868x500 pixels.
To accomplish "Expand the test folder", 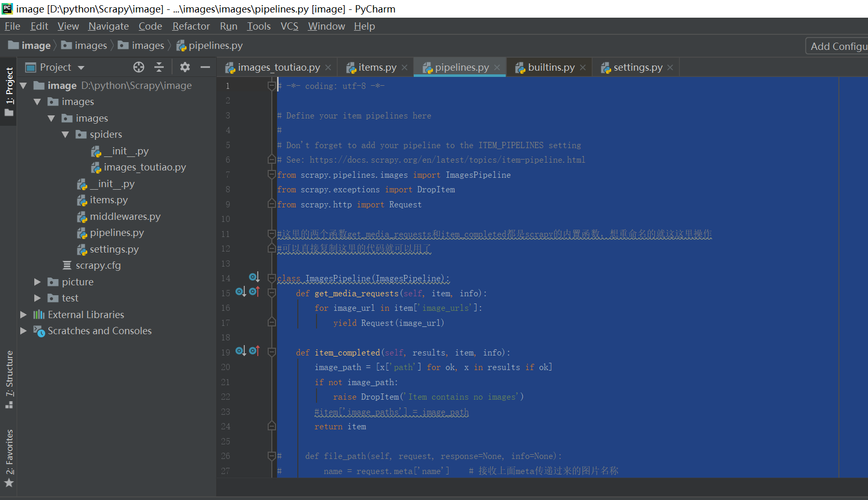I will pyautogui.click(x=37, y=298).
